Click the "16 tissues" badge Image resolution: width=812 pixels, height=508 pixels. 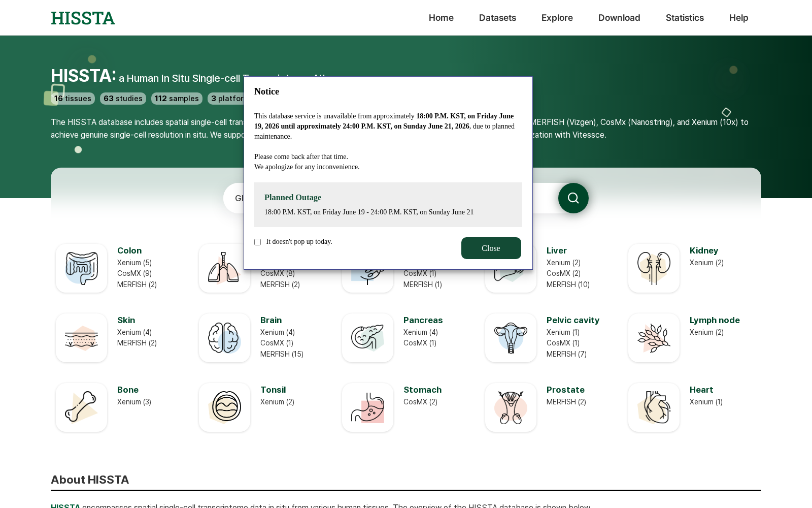[73, 99]
